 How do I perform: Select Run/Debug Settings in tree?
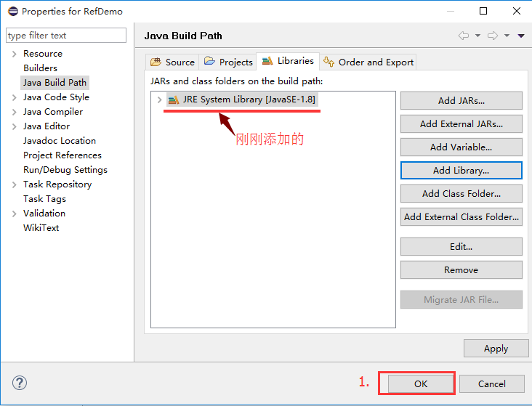click(65, 170)
